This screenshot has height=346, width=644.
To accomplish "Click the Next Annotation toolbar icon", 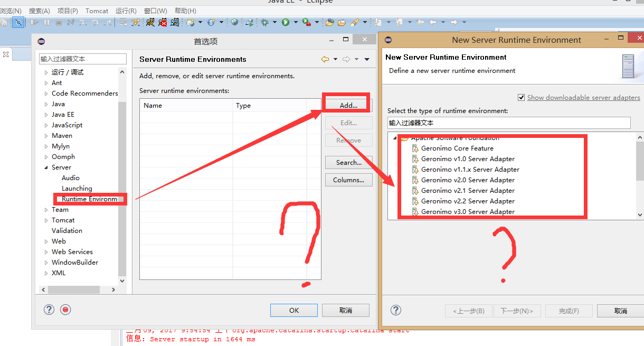I will click(x=378, y=22).
